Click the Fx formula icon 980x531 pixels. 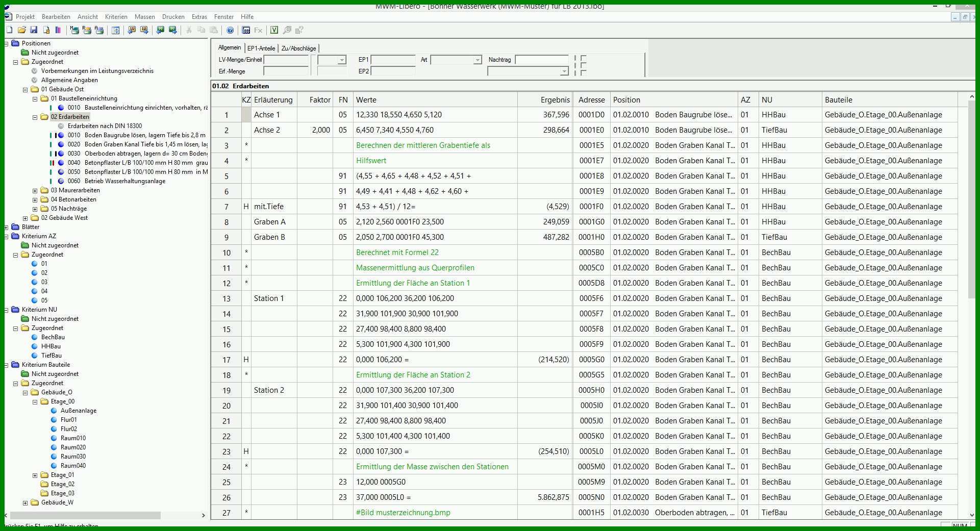click(x=258, y=30)
